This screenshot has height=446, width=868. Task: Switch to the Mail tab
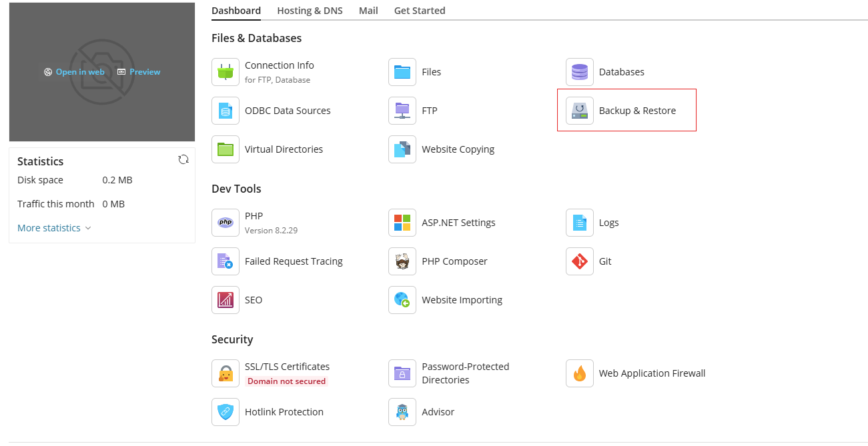click(368, 11)
